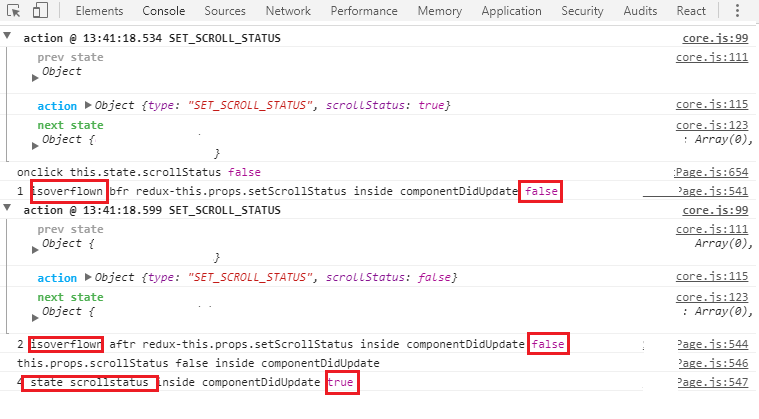Open the React tab
This screenshot has height=419, width=759.
coord(691,11)
